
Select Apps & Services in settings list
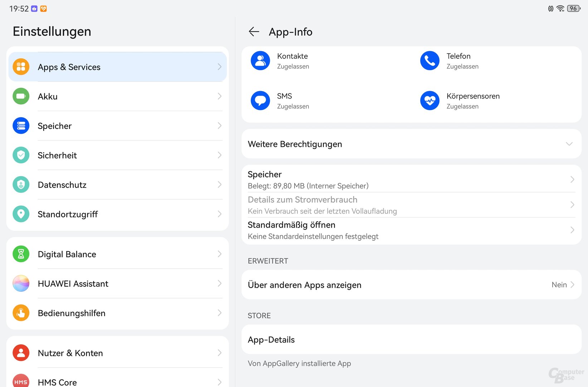coord(117,67)
